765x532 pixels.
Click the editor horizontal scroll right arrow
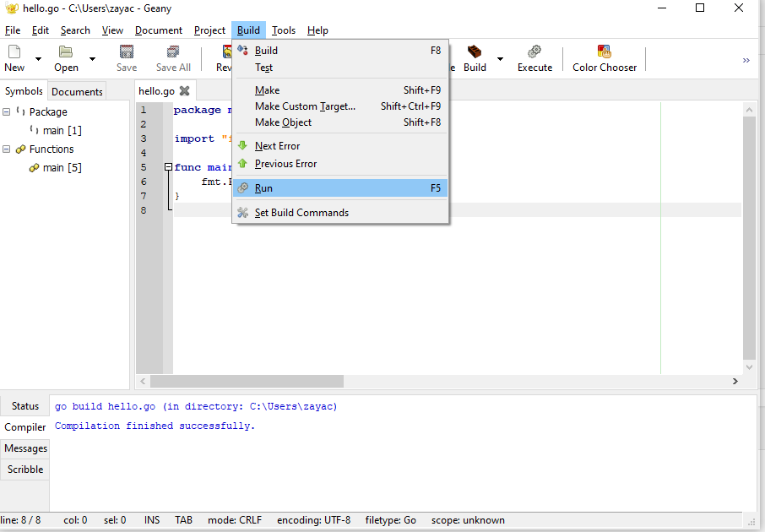click(735, 381)
